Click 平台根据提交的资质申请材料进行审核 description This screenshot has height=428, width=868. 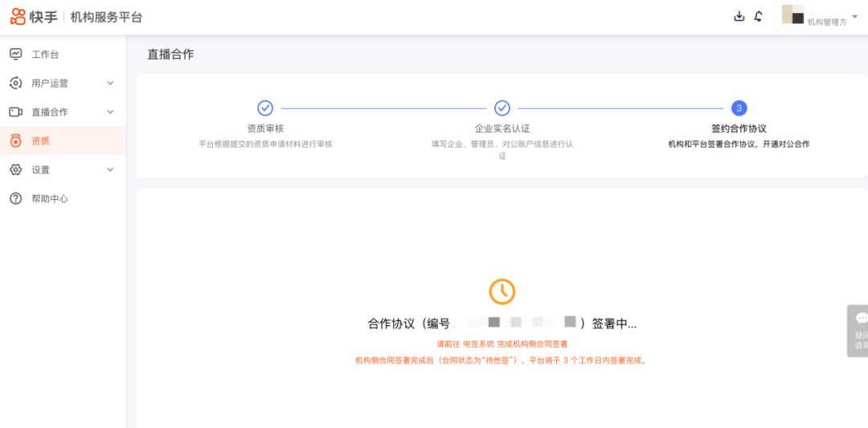point(266,145)
